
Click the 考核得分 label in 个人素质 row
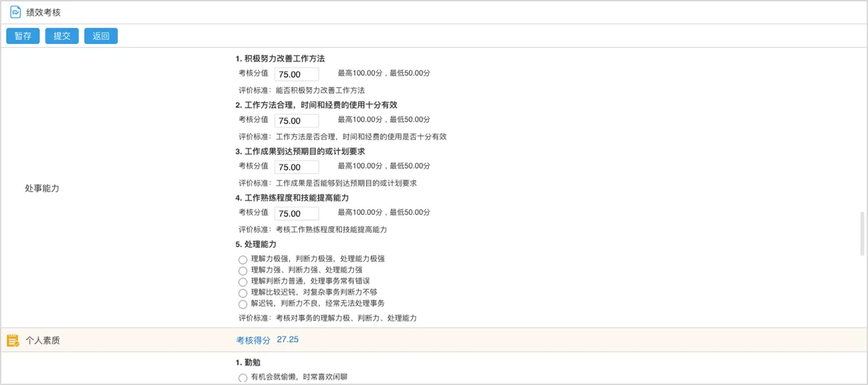(x=253, y=340)
